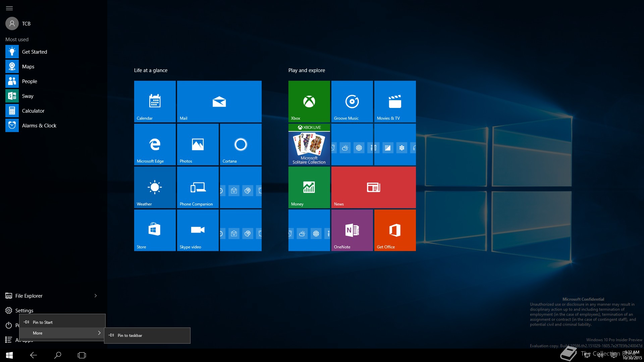
Task: Open the Movies & TV tile
Action: click(395, 101)
